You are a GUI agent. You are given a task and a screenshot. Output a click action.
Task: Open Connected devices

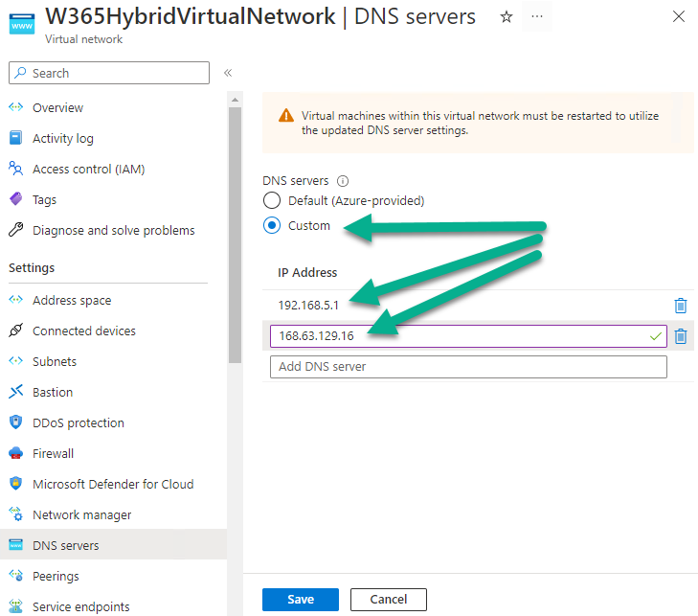tap(84, 331)
